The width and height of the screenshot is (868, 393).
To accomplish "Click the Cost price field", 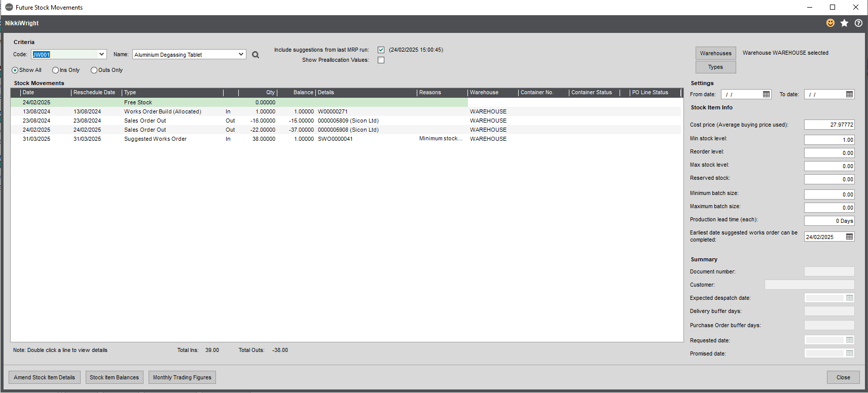I will pos(829,125).
